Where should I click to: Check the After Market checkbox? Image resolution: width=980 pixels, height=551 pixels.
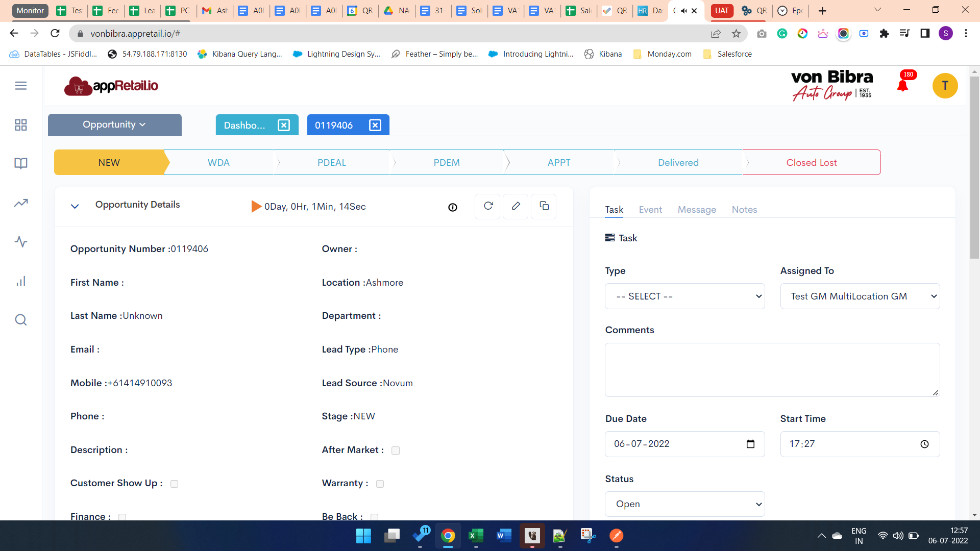(x=396, y=450)
